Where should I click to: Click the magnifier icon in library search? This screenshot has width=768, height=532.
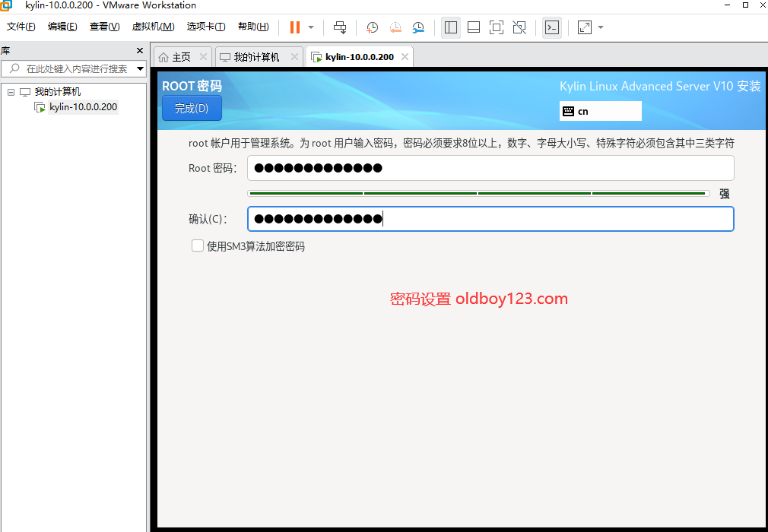click(x=14, y=68)
